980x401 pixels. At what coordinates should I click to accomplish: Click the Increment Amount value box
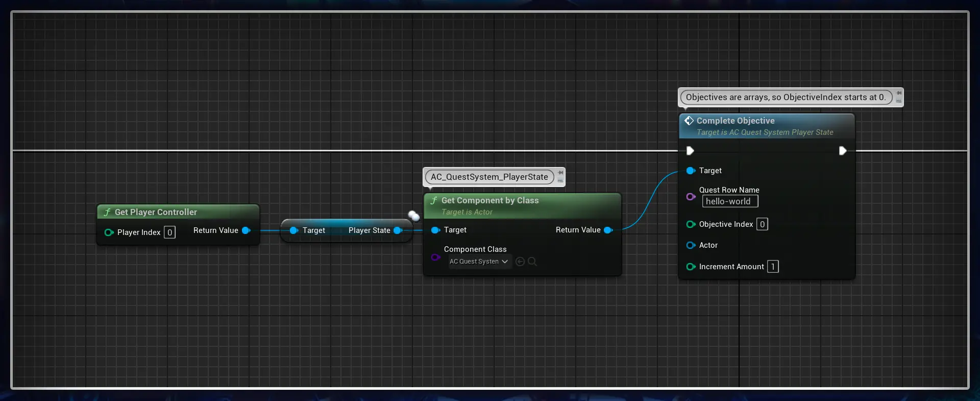(x=773, y=267)
